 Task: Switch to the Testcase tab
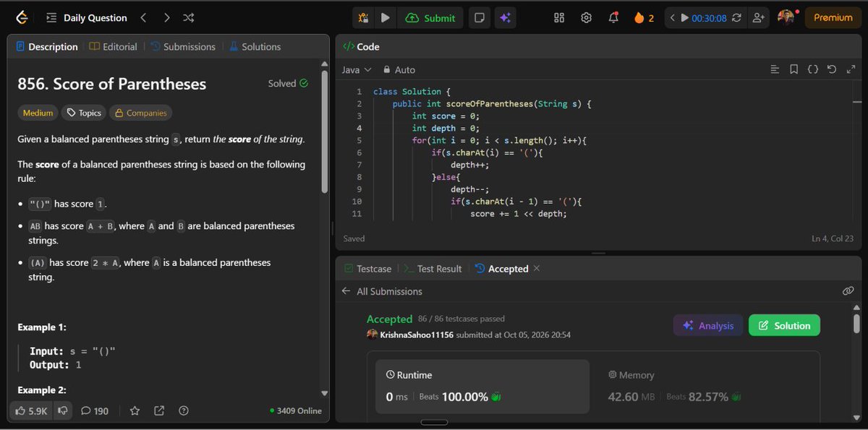pos(367,268)
